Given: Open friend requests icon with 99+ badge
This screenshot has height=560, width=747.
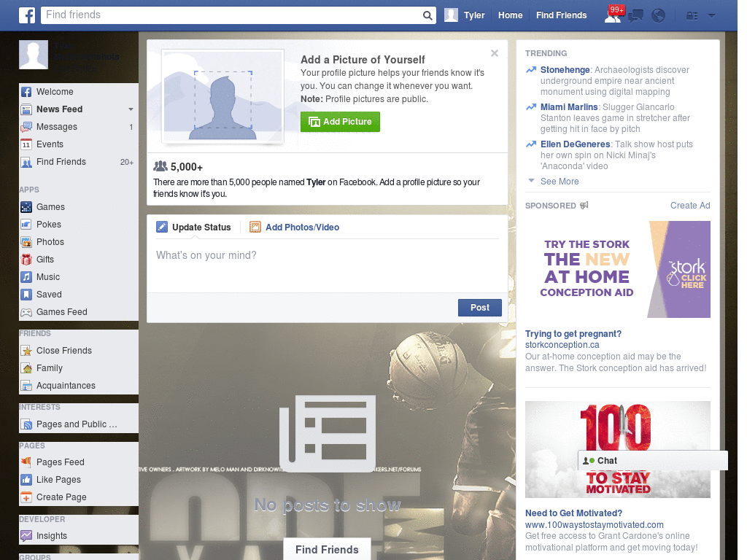Looking at the screenshot, I should point(613,15).
